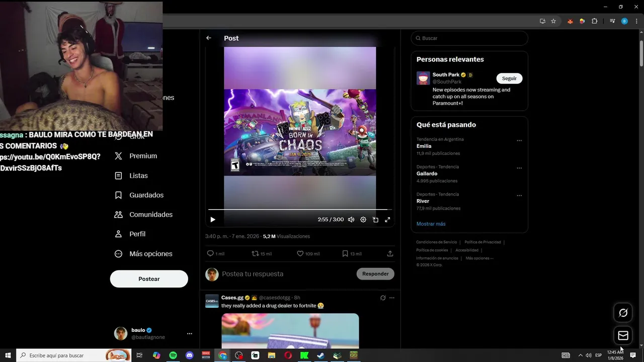Open the media control music-note icon
The height and width of the screenshot is (362, 644).
click(x=612, y=21)
